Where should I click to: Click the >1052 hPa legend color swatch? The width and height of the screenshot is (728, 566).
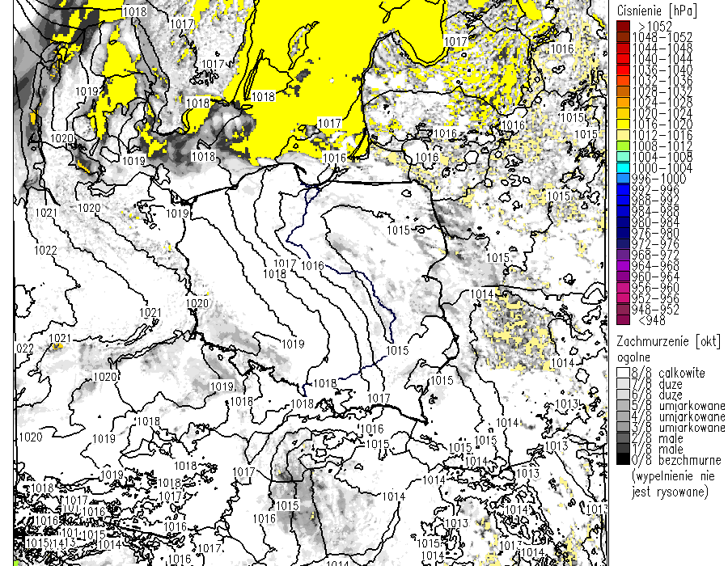623,26
